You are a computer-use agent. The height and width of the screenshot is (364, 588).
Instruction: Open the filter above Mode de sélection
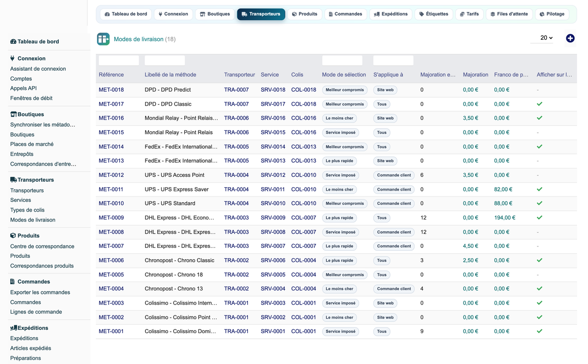pos(342,60)
